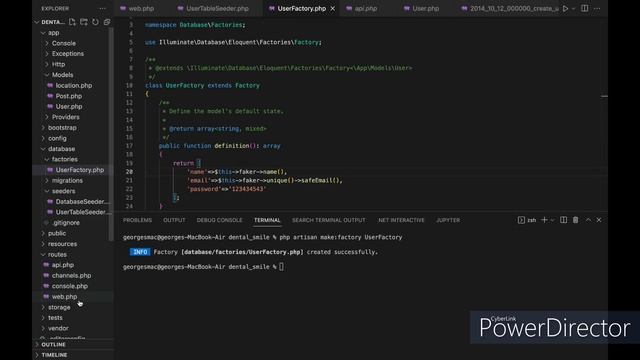Image resolution: width=640 pixels, height=360 pixels.
Task: Open the Problems panel tab
Action: (x=138, y=220)
